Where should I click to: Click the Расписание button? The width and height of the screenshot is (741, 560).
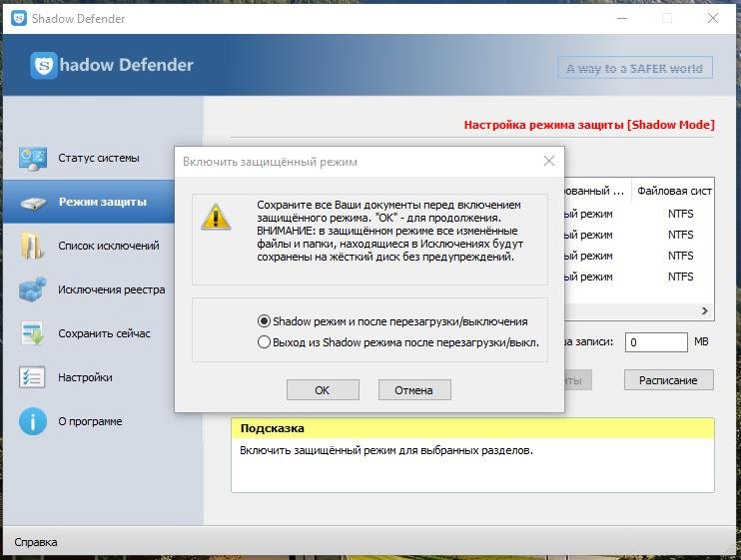click(x=669, y=380)
